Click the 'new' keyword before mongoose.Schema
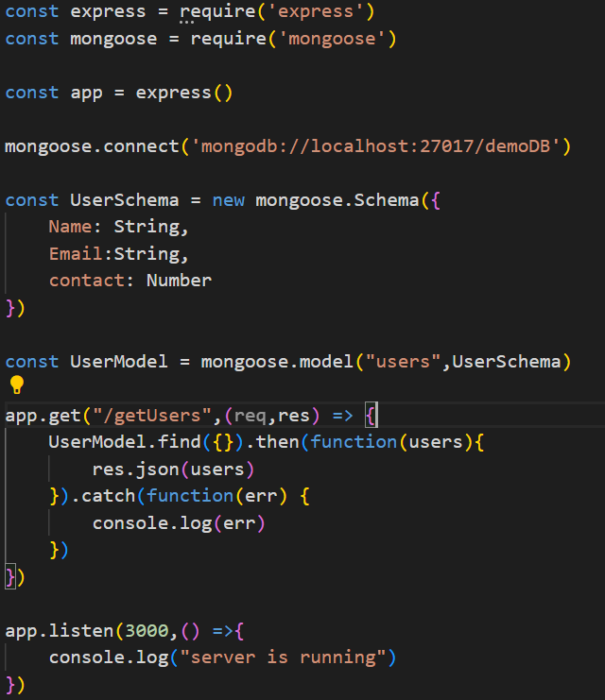This screenshot has height=700, width=605. pyautogui.click(x=228, y=200)
